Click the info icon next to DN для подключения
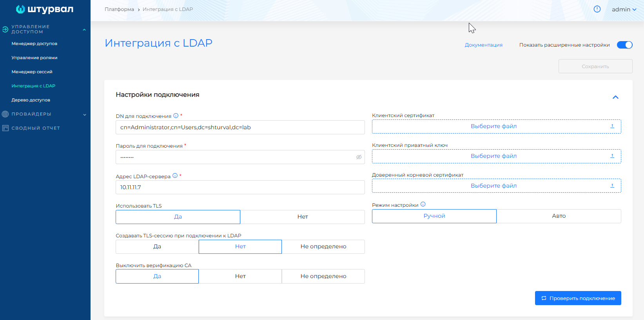This screenshot has width=644, height=320. (176, 116)
